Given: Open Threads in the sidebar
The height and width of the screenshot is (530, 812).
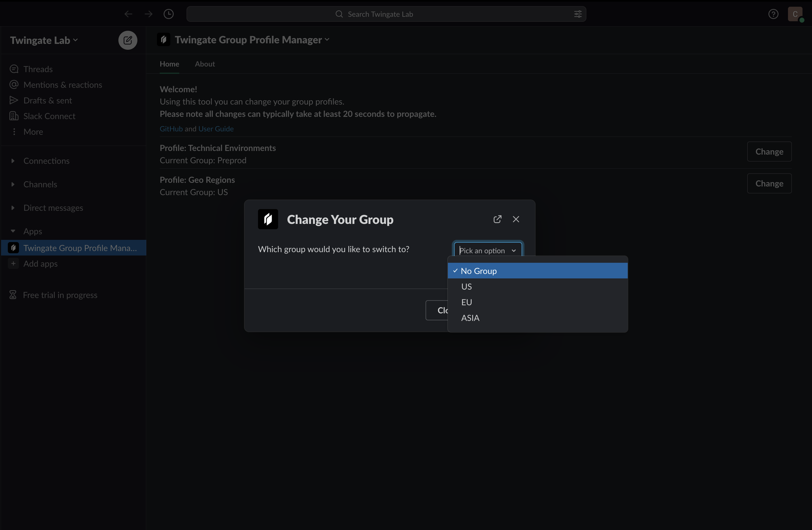Looking at the screenshot, I should pyautogui.click(x=38, y=69).
